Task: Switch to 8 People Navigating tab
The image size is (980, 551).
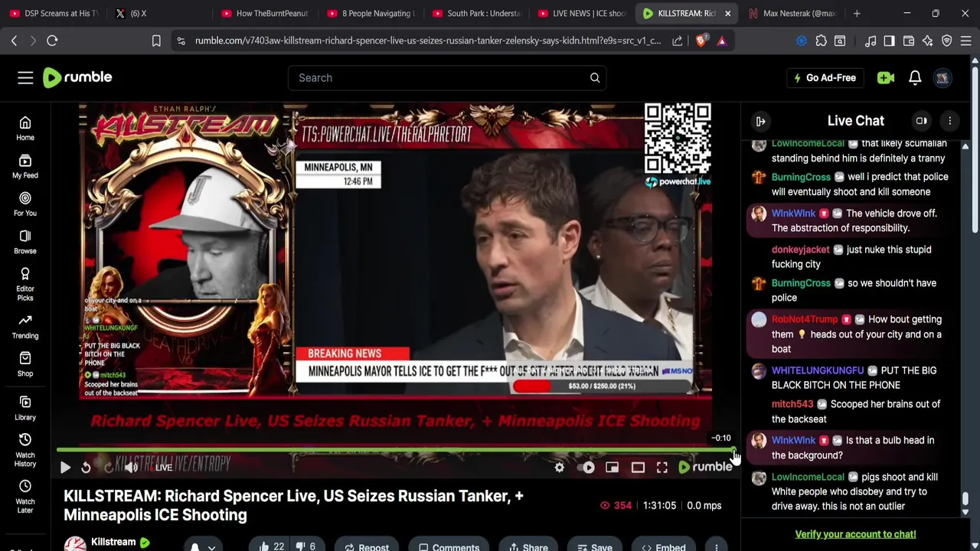Action: point(370,13)
